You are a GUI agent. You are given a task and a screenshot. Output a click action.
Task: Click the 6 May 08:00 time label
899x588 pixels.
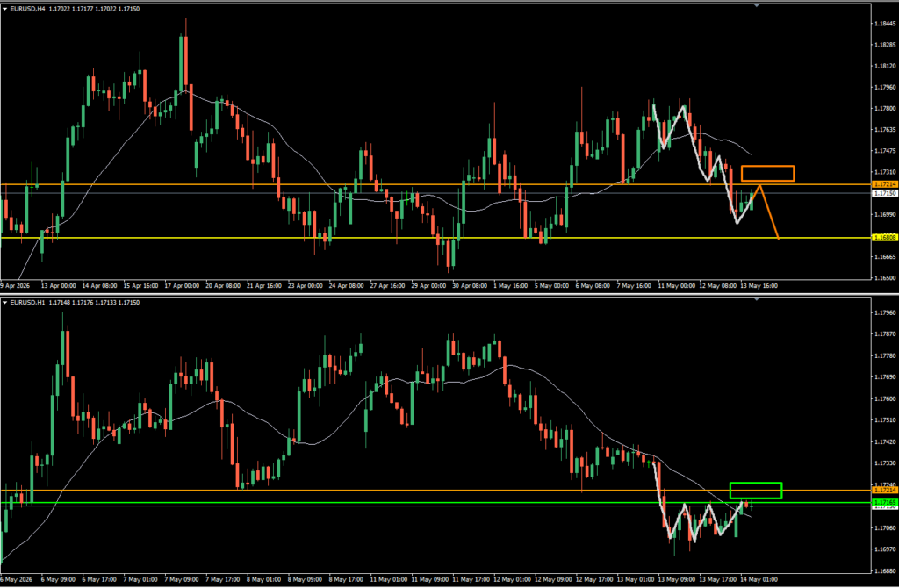593,285
